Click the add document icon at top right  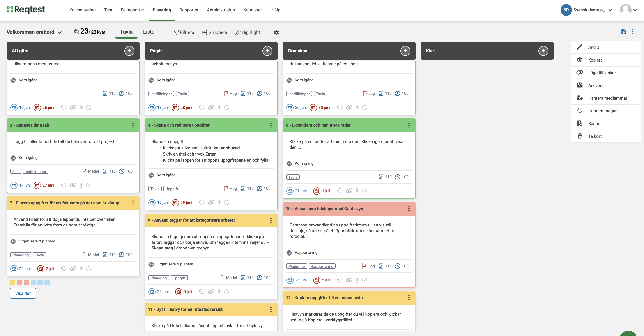click(623, 32)
